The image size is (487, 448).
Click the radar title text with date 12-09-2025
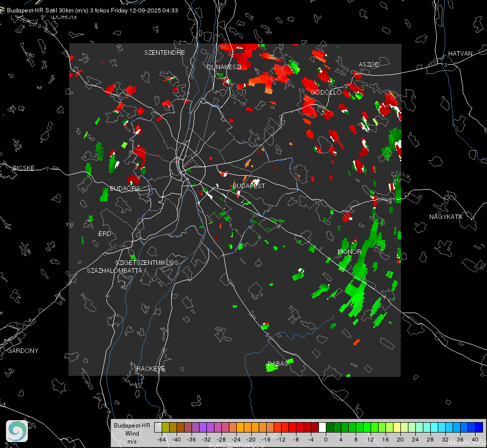click(x=92, y=10)
